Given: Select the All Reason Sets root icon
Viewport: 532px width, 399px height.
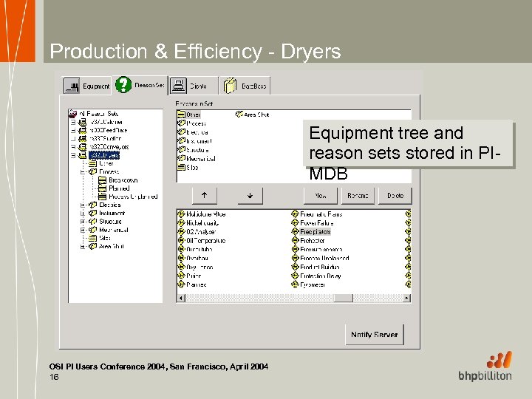Looking at the screenshot, I should (x=72, y=114).
